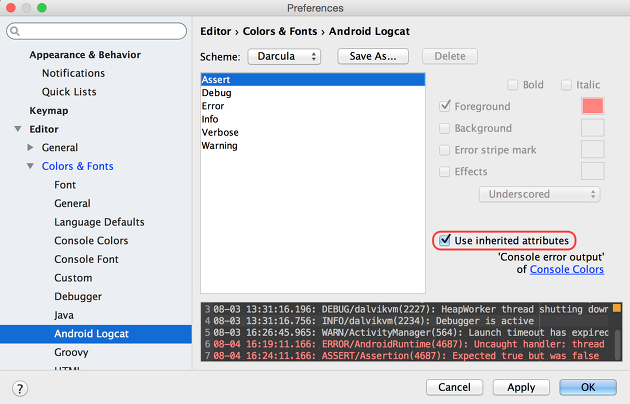
Task: Open General under Colors & Fonts
Action: pos(72,203)
